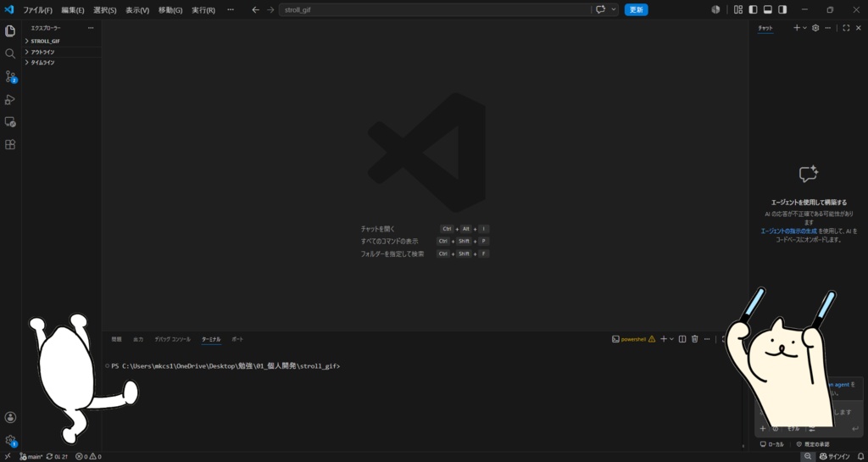This screenshot has width=868, height=462.
Task: Open the Extensions view icon
Action: [10, 144]
